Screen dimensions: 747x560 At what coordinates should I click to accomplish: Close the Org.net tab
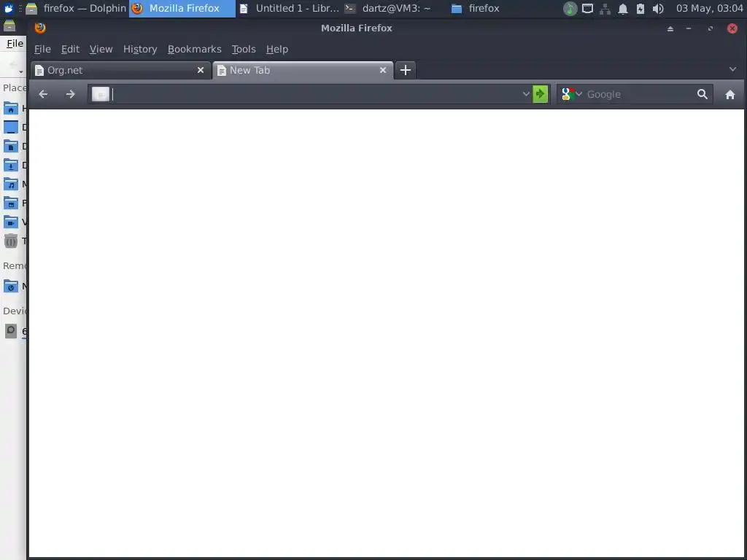[201, 70]
